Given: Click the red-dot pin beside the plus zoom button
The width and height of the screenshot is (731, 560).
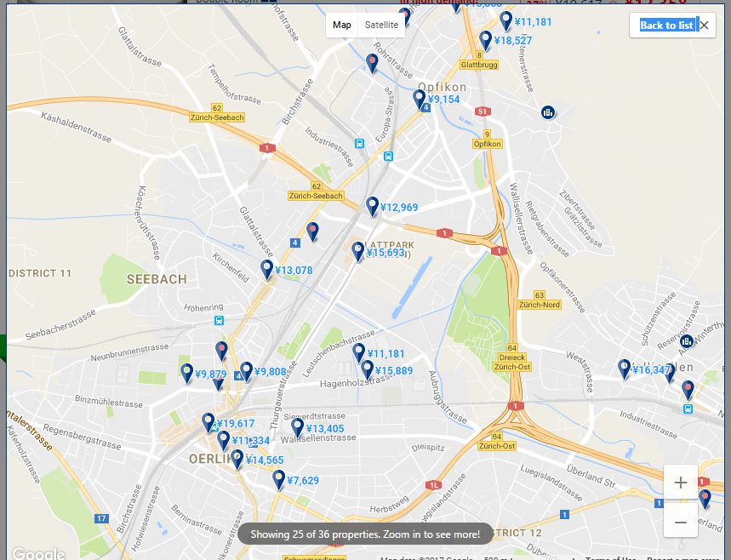Looking at the screenshot, I should (705, 499).
